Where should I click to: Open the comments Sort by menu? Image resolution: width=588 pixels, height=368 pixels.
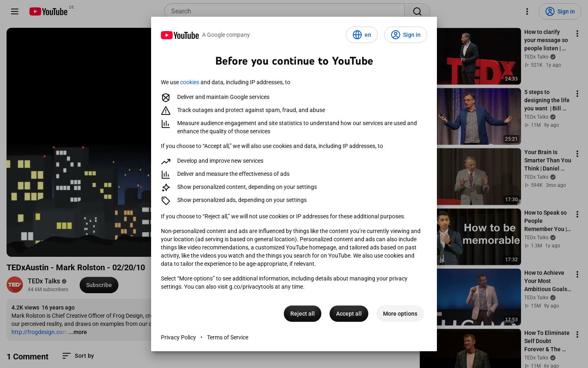point(78,356)
